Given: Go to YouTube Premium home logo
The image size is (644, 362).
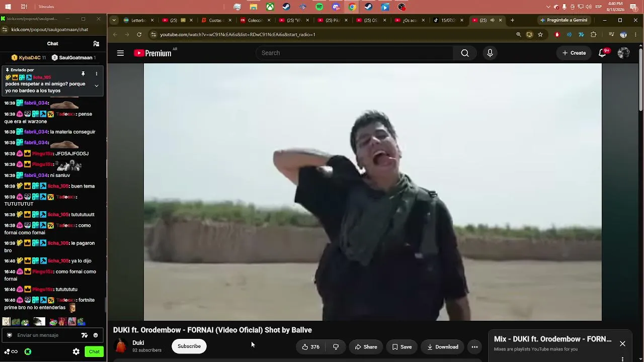Looking at the screenshot, I should point(153,53).
